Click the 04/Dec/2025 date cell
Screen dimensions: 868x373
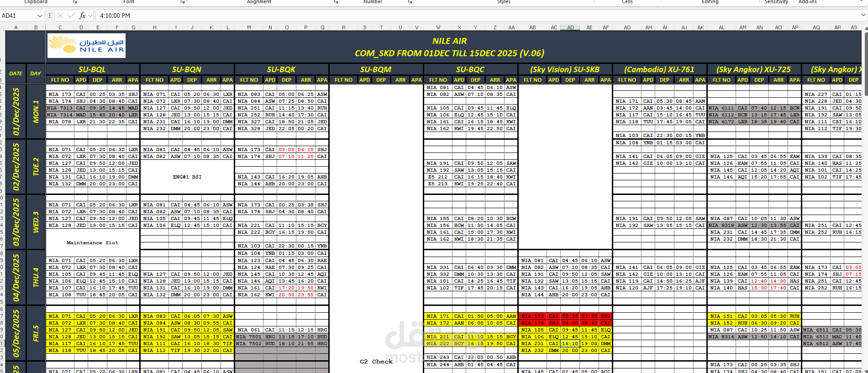(x=16, y=278)
